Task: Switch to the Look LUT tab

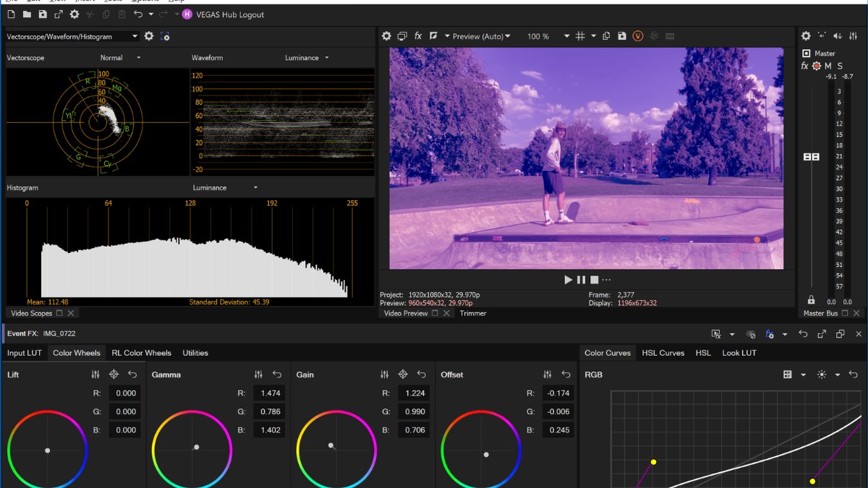Action: [x=739, y=353]
